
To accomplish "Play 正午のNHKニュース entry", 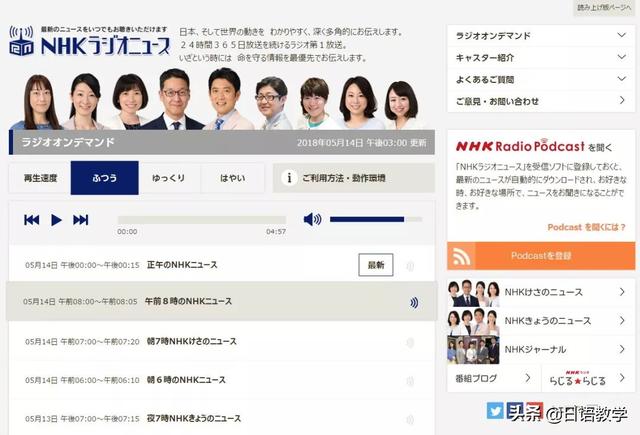I will tap(221, 265).
